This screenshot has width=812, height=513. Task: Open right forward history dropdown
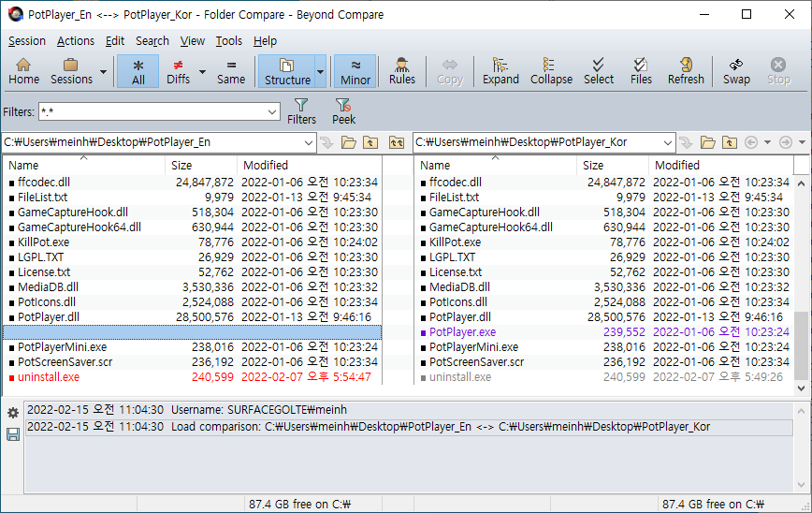802,142
